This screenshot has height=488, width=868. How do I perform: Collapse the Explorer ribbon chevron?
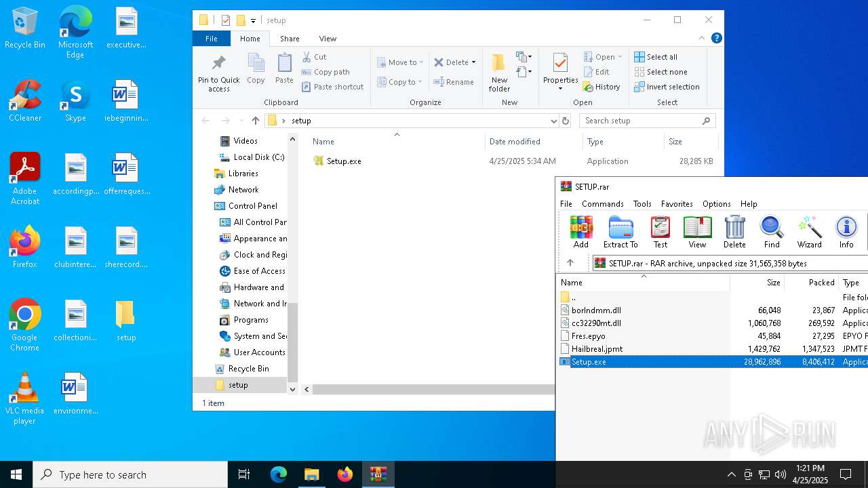click(x=702, y=38)
